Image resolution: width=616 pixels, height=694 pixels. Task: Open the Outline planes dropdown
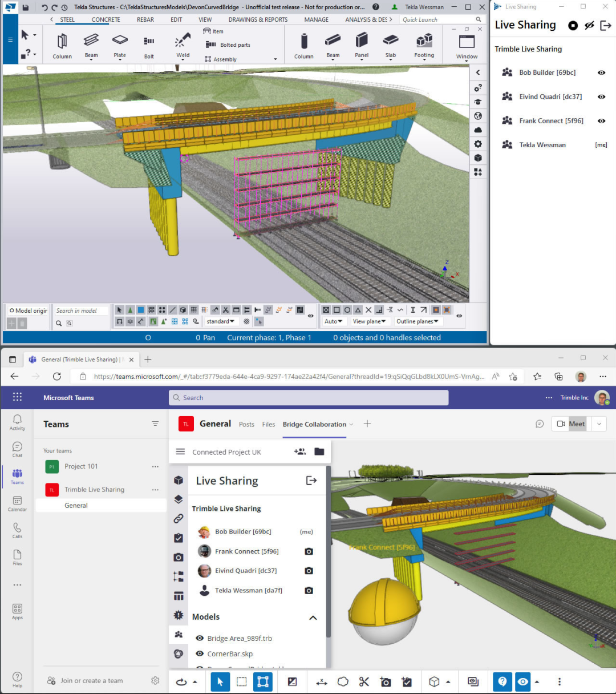(x=418, y=321)
